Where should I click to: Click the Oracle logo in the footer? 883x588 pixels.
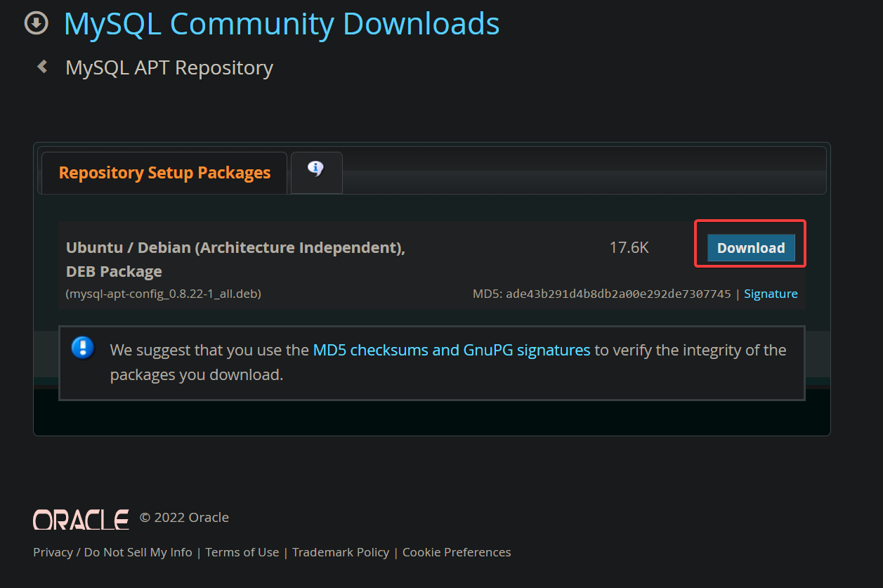coord(81,519)
